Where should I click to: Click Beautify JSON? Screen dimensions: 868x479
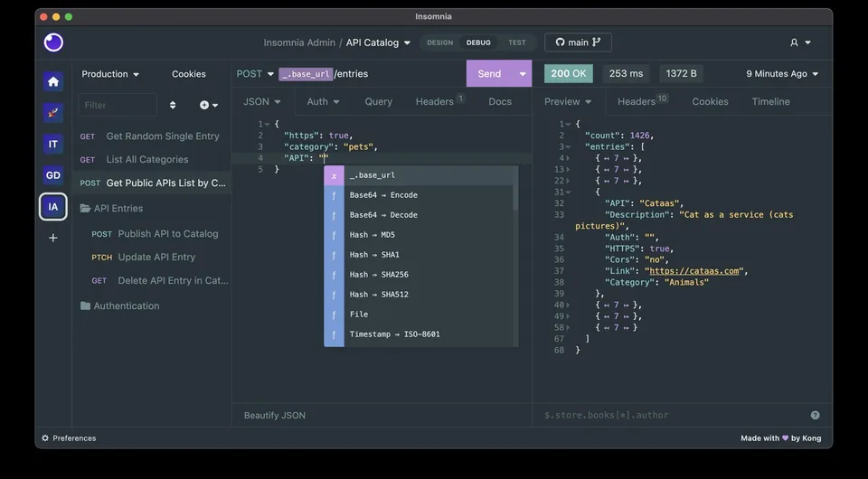(275, 416)
